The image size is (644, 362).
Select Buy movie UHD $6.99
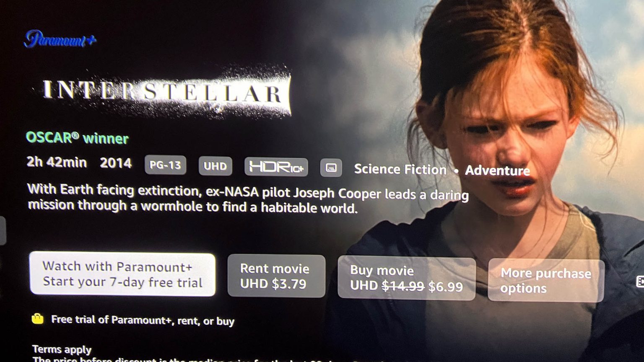click(x=407, y=279)
